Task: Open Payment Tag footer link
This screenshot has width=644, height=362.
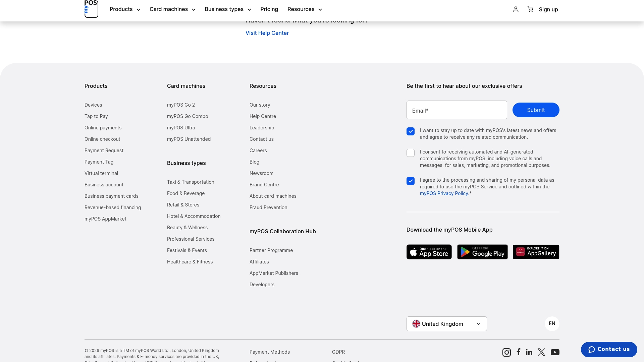Action: pos(99,162)
